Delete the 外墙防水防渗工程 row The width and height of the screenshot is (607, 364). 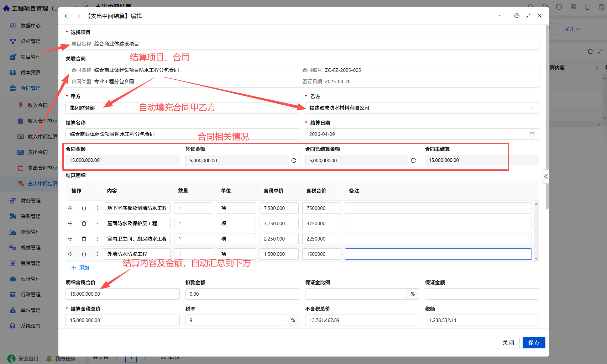pos(84,254)
